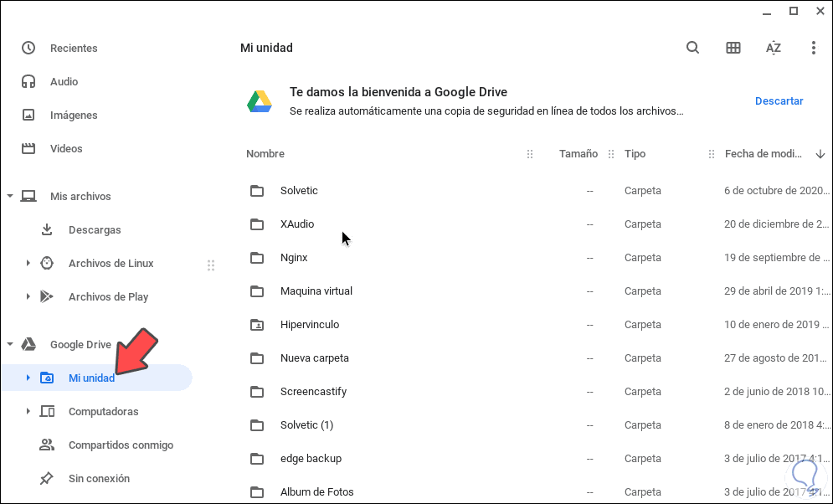The image size is (833, 504).
Task: Open the Imágenes sidebar item
Action: 74,115
